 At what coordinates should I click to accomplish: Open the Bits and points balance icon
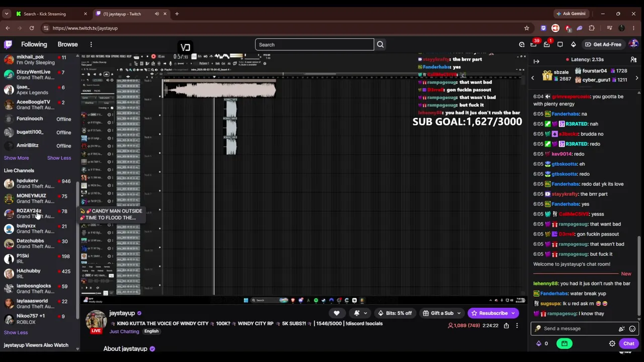(542, 344)
